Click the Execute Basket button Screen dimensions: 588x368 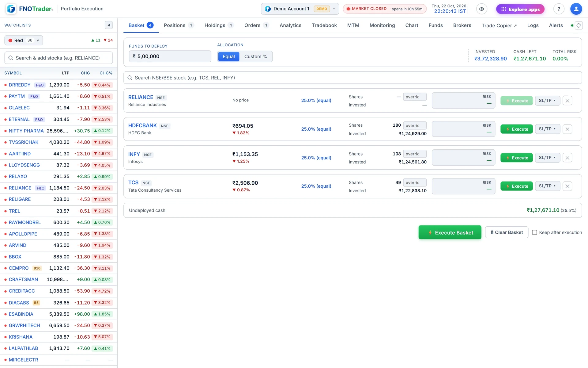pyautogui.click(x=450, y=232)
